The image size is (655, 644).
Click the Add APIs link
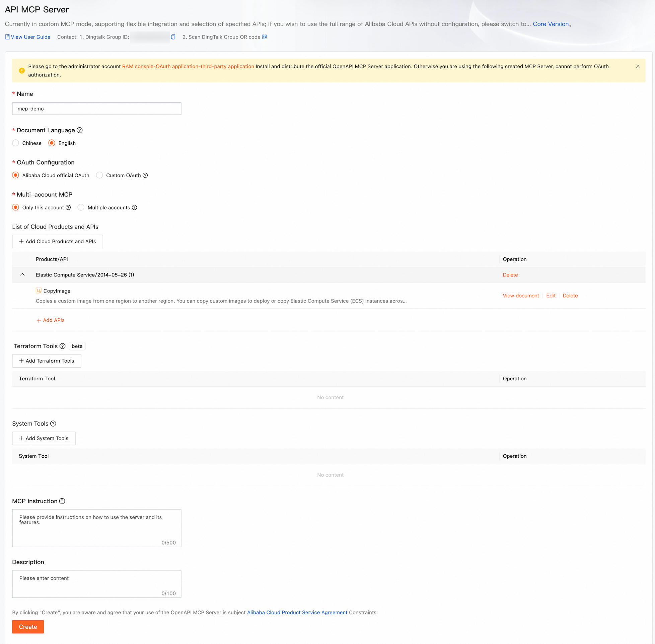click(50, 320)
